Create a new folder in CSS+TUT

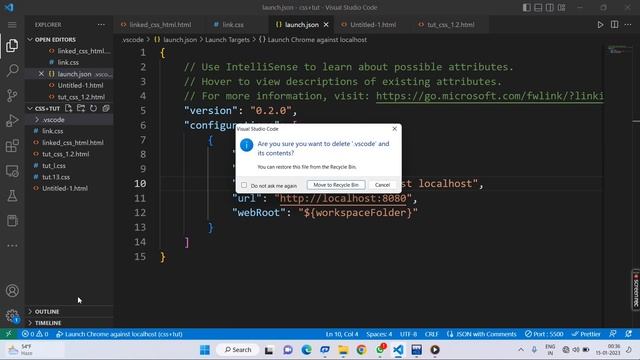pyautogui.click(x=81, y=108)
